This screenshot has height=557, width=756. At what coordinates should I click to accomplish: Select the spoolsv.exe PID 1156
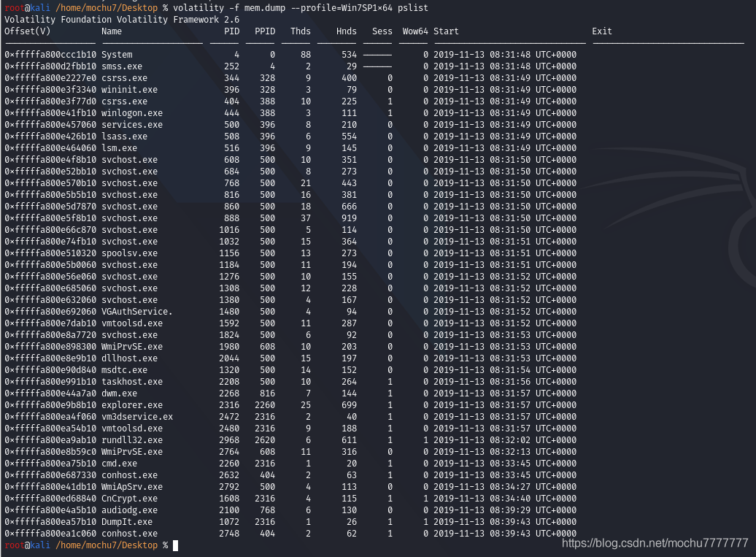(229, 253)
